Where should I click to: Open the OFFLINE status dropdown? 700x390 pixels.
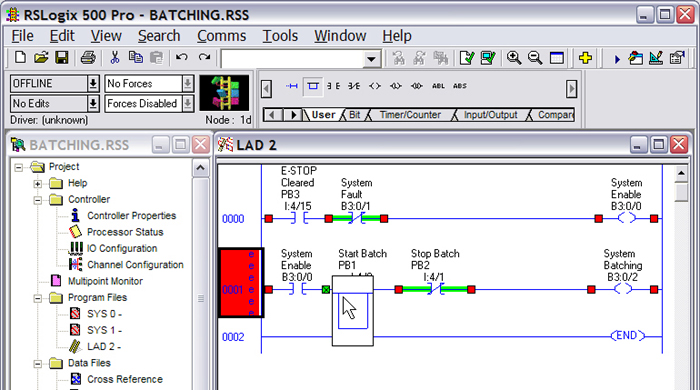click(93, 83)
